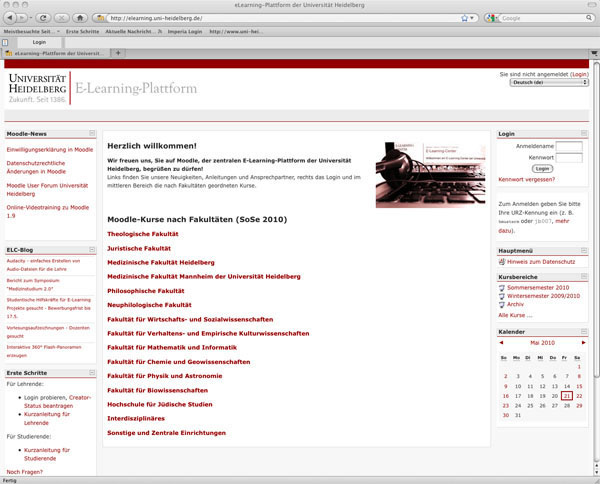Hide the Login block
The width and height of the screenshot is (600, 484).
click(584, 133)
